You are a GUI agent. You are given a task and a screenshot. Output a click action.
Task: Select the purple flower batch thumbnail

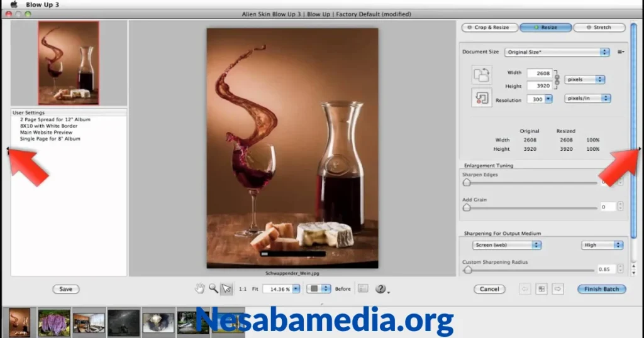[x=54, y=322]
